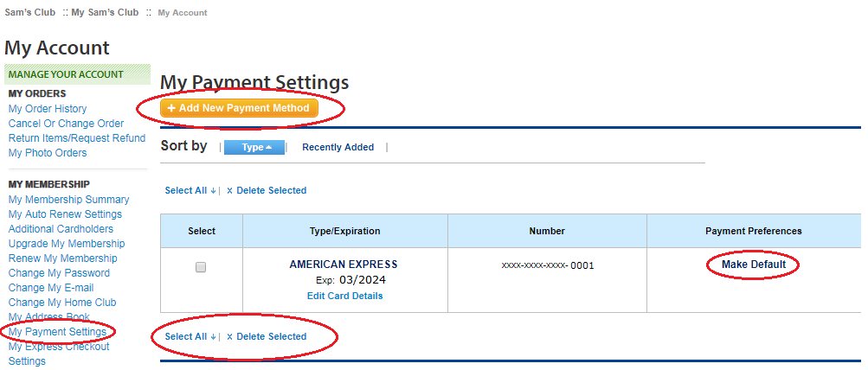The width and height of the screenshot is (868, 370).
Task: Tick the American Express card checkbox
Action: tap(201, 268)
